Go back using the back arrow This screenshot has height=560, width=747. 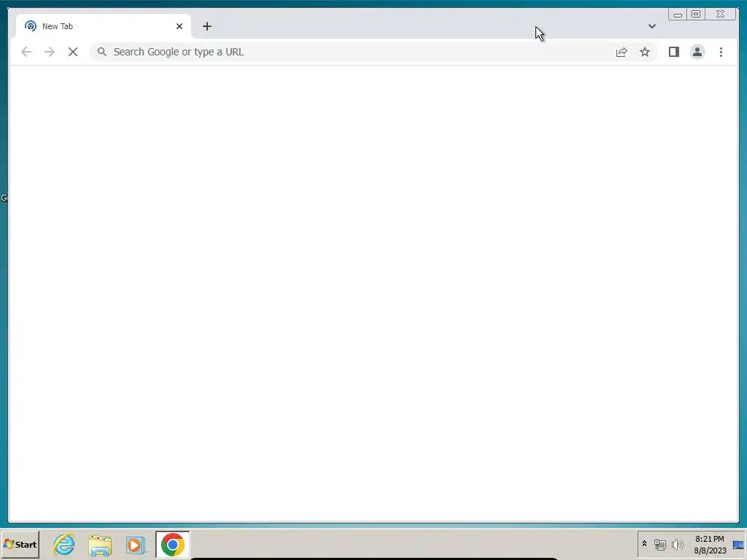(x=26, y=52)
